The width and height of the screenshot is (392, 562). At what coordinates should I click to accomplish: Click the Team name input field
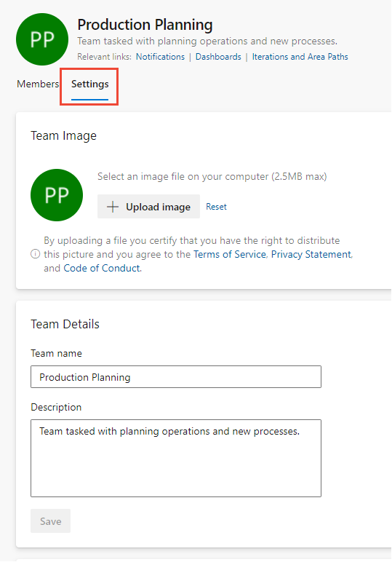click(176, 377)
